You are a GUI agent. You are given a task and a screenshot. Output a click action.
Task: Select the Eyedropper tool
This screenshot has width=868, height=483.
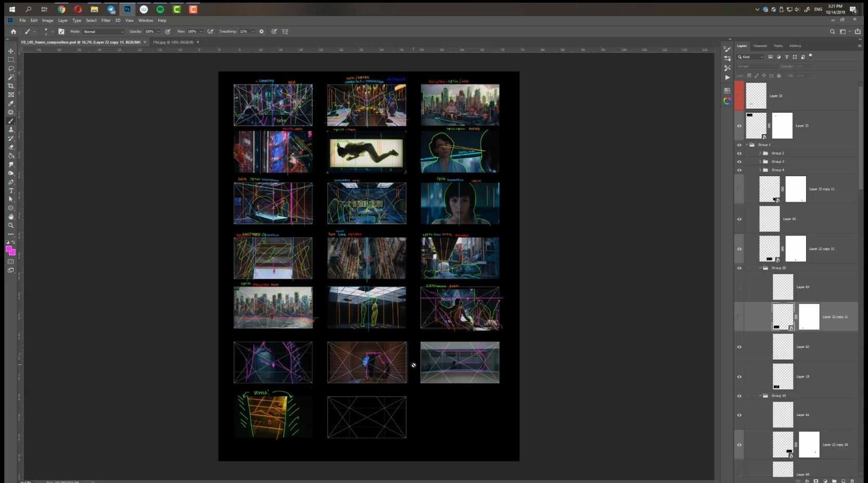pyautogui.click(x=10, y=103)
